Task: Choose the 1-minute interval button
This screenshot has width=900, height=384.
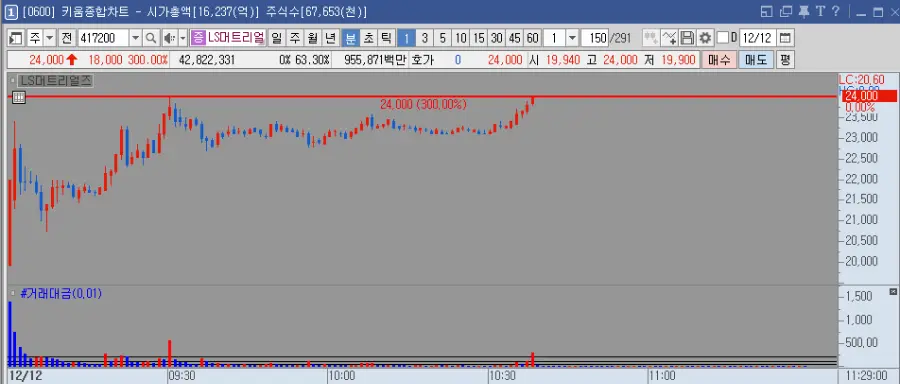Action: pos(406,38)
